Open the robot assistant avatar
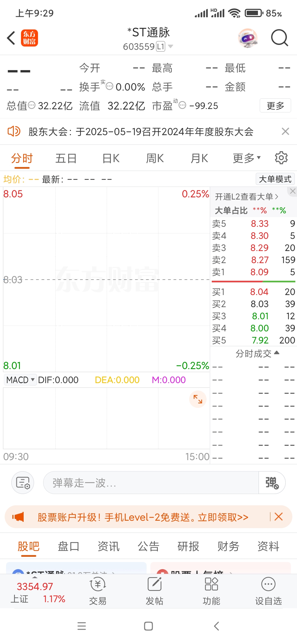 tap(248, 38)
